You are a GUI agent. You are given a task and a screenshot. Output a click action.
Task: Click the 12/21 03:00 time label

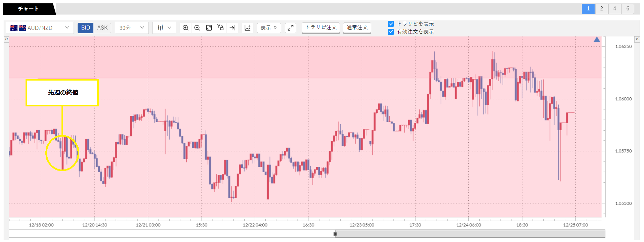click(148, 225)
